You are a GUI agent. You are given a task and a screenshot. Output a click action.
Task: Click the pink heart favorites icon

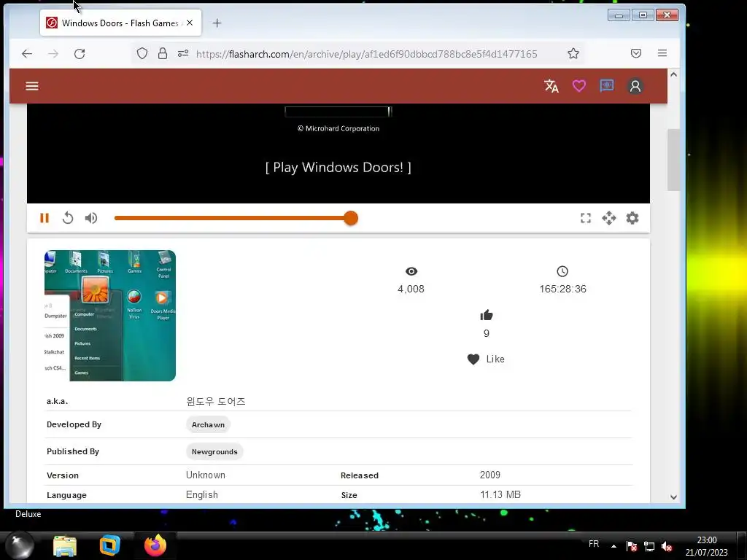point(578,86)
